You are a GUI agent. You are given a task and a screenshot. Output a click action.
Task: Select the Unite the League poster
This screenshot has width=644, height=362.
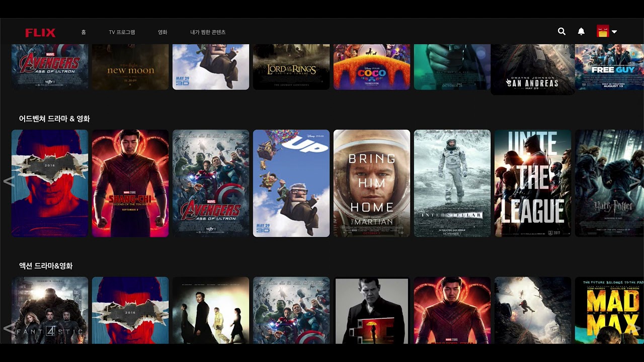(533, 183)
